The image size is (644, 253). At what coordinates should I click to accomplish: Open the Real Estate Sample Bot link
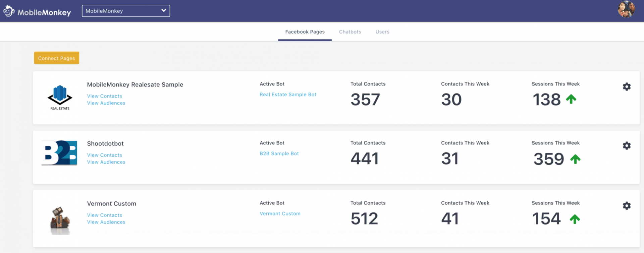288,94
